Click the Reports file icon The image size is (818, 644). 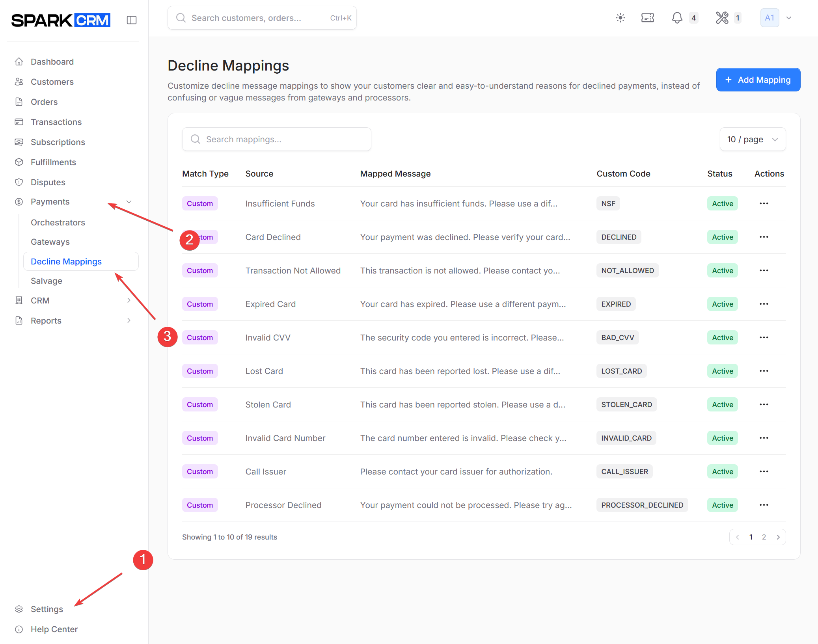[19, 320]
